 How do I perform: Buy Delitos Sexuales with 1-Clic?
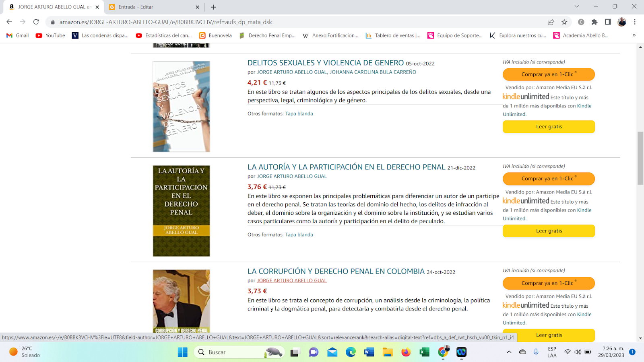point(549,74)
